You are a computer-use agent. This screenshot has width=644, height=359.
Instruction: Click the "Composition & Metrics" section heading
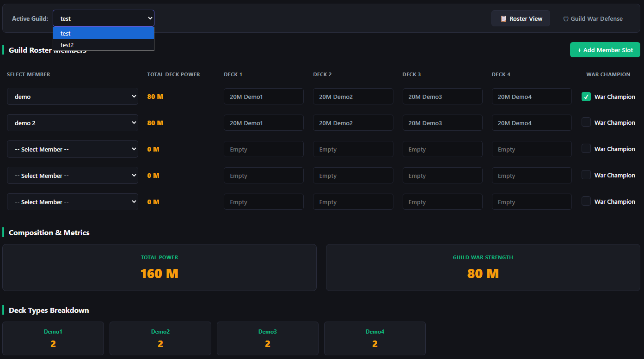point(49,232)
